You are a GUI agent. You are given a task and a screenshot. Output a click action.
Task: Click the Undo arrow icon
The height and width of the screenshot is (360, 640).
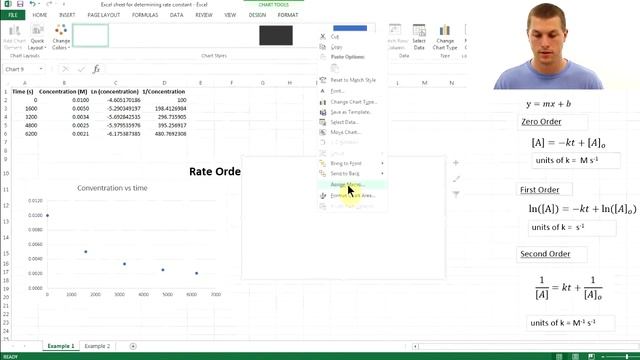tap(33, 4)
